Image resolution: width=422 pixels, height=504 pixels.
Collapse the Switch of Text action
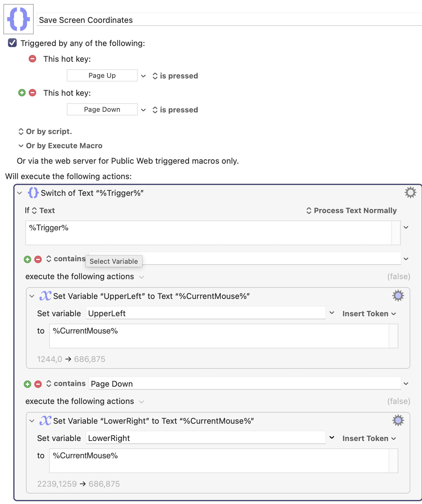tap(20, 193)
